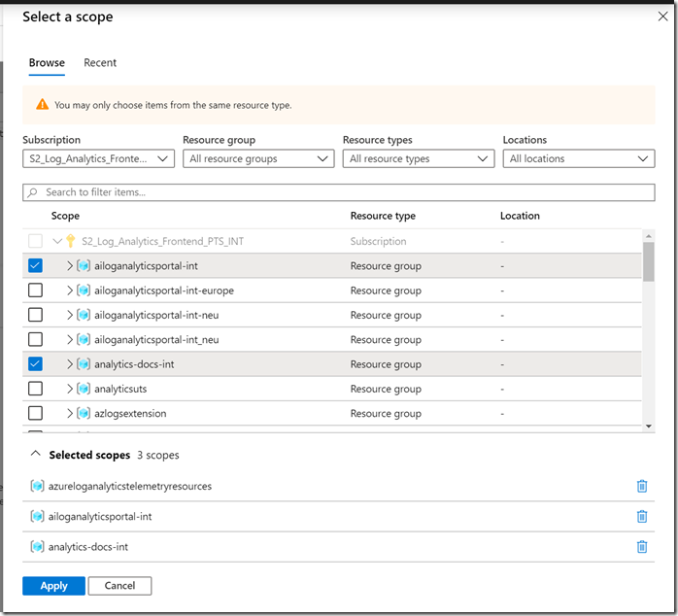
Task: Switch to the Recent tab
Action: (100, 63)
